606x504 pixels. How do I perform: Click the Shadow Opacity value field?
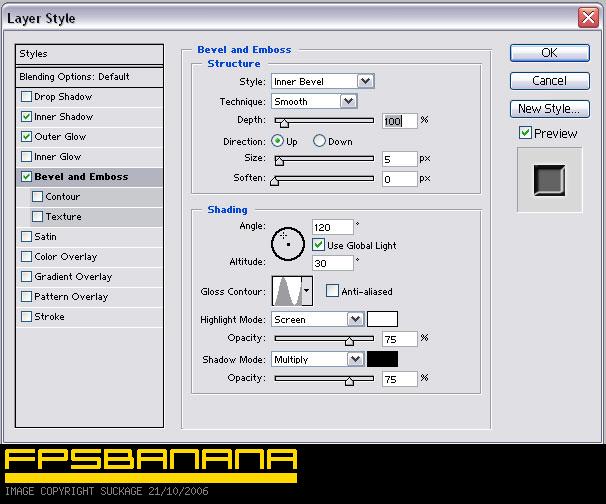tap(400, 379)
